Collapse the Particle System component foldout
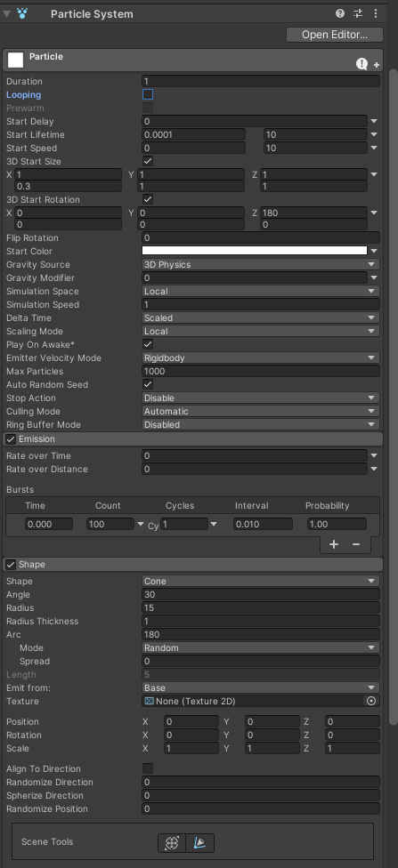Viewport: 398px width, 868px height. 6,14
